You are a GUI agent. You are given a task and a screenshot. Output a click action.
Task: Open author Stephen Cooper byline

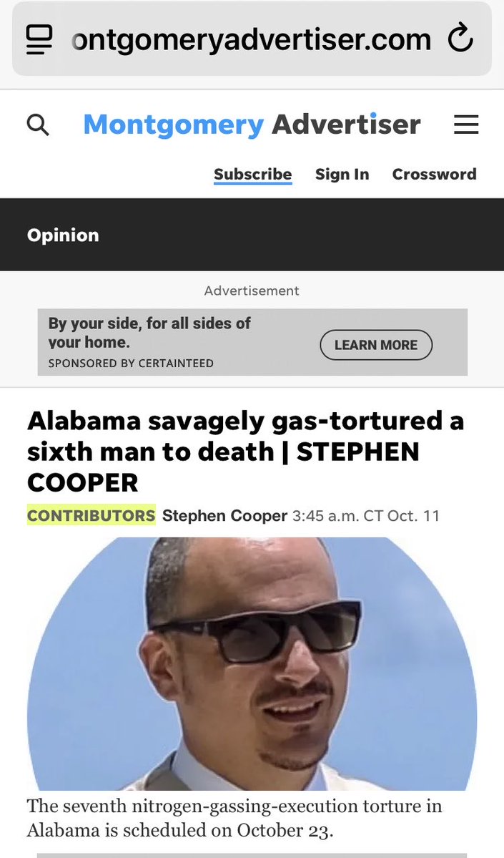(x=224, y=515)
